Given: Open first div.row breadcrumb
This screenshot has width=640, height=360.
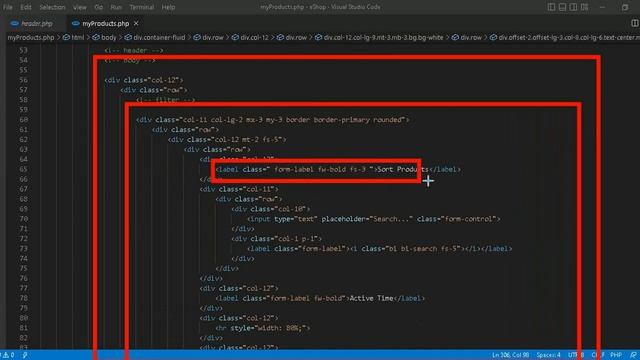Looking at the screenshot, I should [x=209, y=38].
